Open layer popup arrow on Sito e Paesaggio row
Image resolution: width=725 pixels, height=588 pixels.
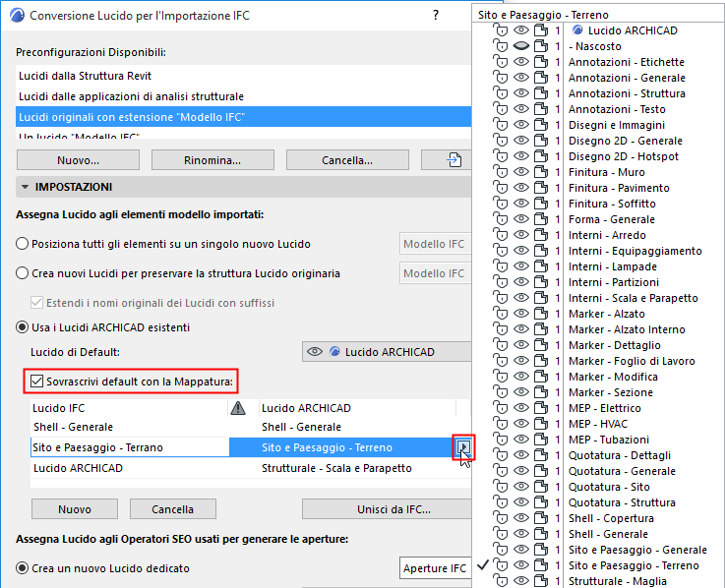pos(463,447)
